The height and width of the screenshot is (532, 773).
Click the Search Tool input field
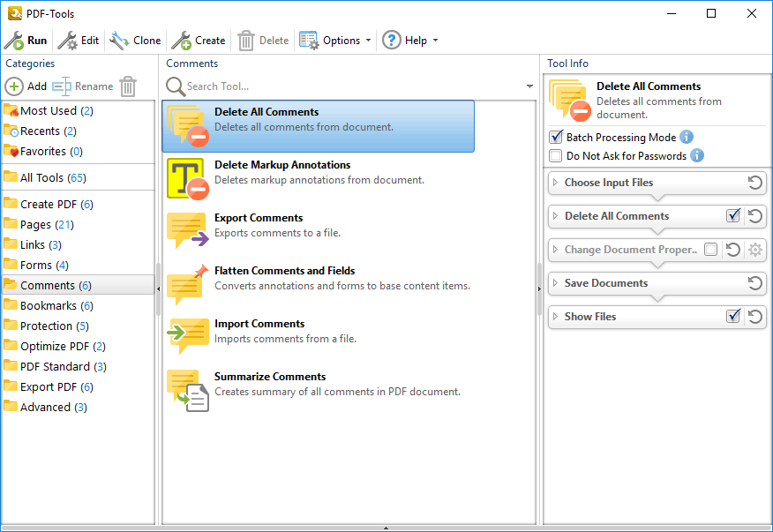pyautogui.click(x=354, y=86)
